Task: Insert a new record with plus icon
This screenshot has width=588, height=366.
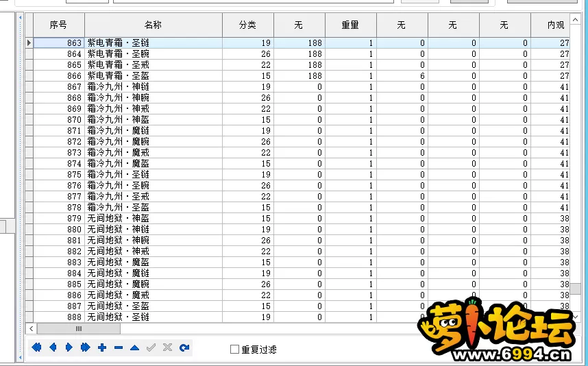Action: click(x=102, y=347)
